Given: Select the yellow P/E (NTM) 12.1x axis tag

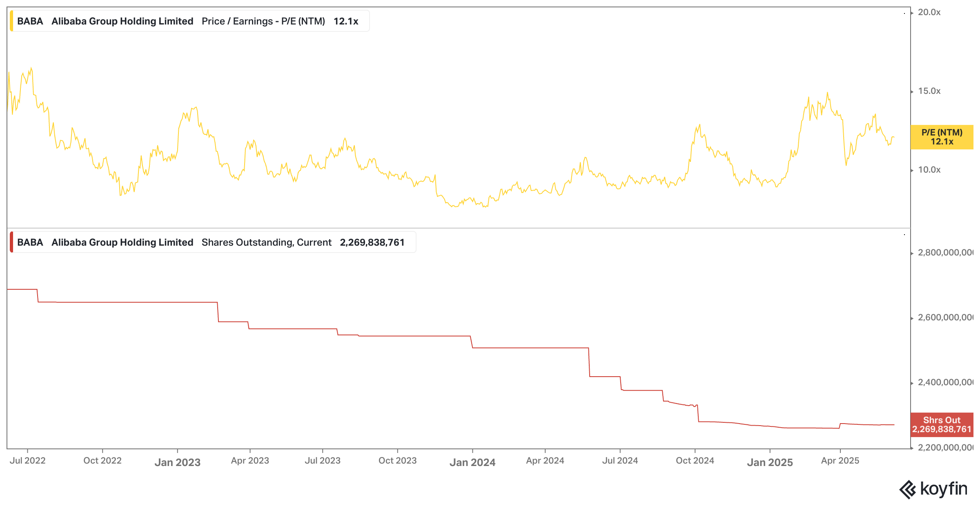Looking at the screenshot, I should click(x=942, y=137).
